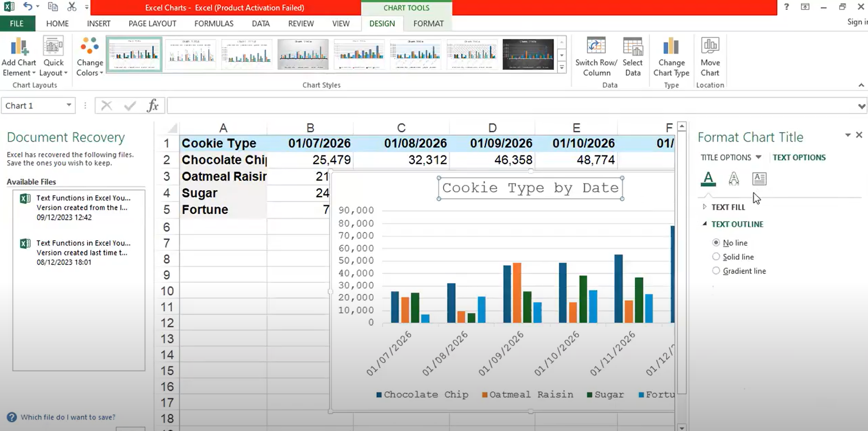Viewport: 868px width, 431px height.
Task: Select the No line radio option
Action: coord(716,243)
